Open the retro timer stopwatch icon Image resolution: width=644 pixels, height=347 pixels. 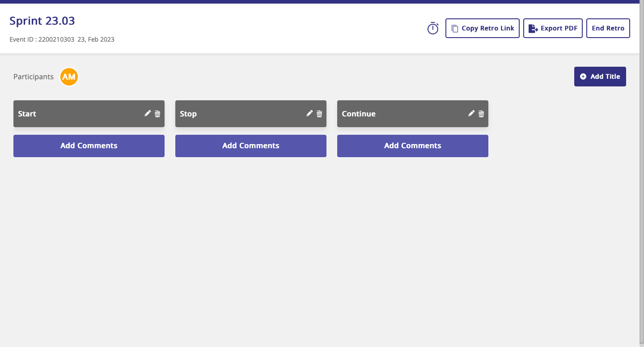(x=432, y=29)
